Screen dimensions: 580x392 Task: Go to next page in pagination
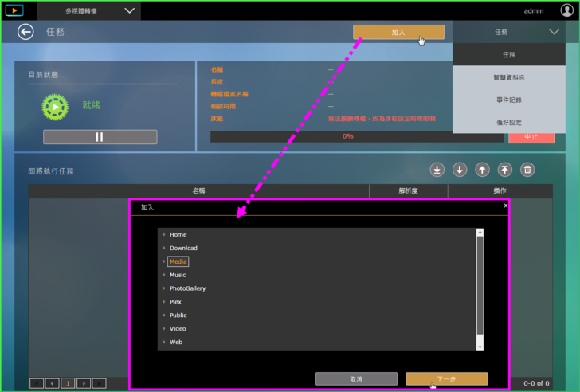pyautogui.click(x=84, y=383)
